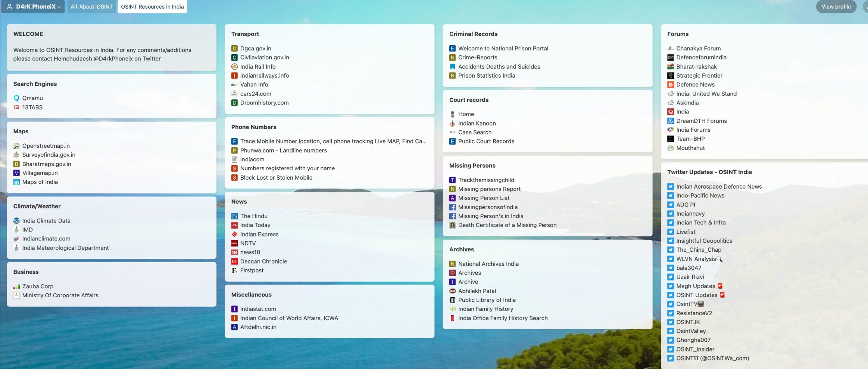The height and width of the screenshot is (369, 868).
Task: Open the Crime-Reports link
Action: point(478,58)
